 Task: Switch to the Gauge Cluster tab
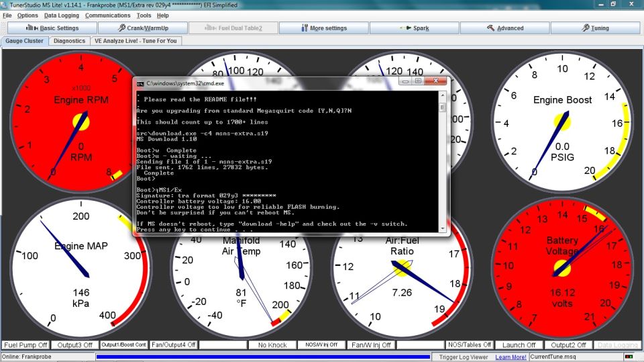pyautogui.click(x=24, y=41)
